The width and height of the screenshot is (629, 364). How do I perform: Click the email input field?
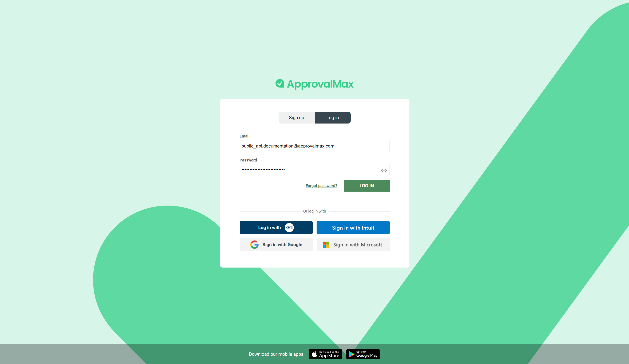(x=315, y=146)
